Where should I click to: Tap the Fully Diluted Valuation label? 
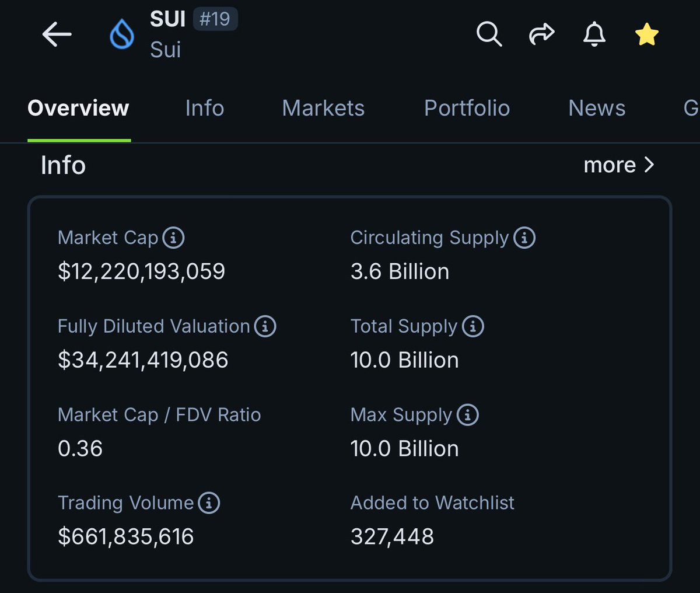(x=154, y=326)
